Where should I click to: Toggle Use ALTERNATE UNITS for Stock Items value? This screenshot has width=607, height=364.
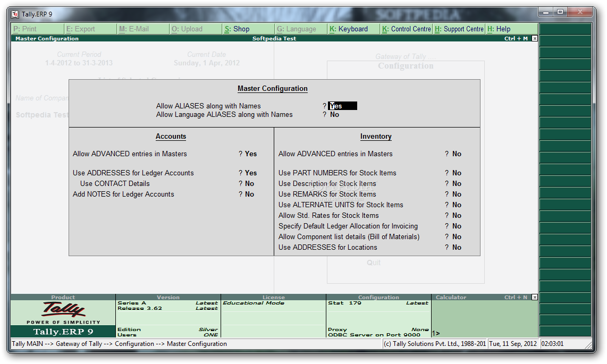tap(457, 205)
